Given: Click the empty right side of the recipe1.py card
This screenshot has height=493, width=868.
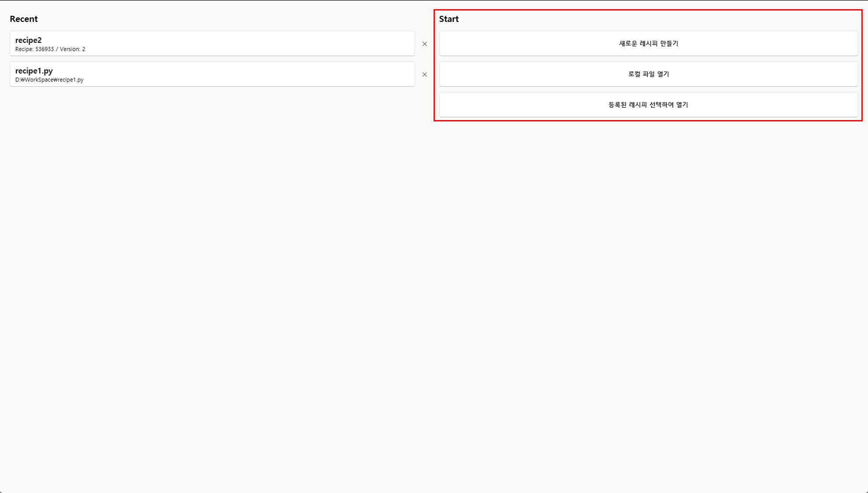Looking at the screenshot, I should coord(328,74).
